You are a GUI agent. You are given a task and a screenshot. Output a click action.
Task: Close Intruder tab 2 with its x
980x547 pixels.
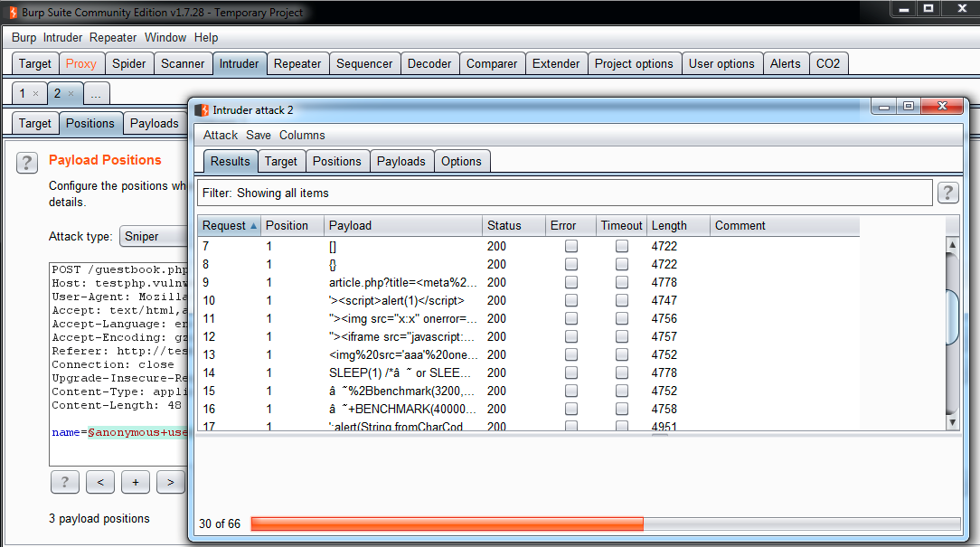click(x=71, y=94)
